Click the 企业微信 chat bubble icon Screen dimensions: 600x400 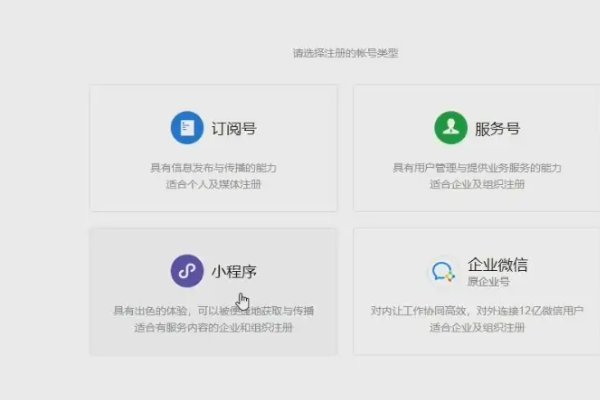443,271
